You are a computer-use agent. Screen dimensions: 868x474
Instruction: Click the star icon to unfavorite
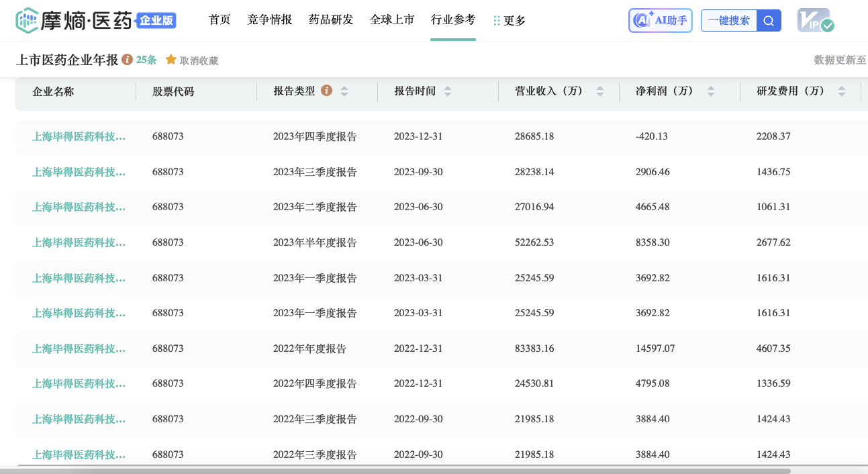[x=171, y=60]
